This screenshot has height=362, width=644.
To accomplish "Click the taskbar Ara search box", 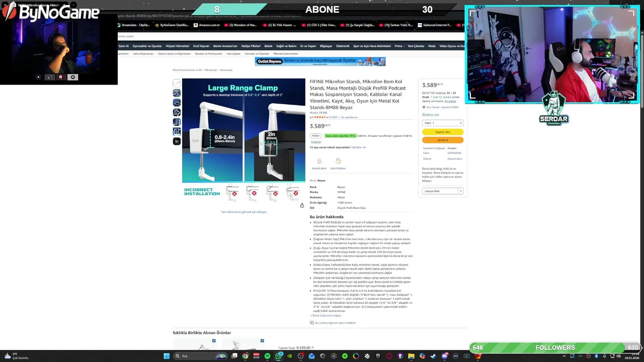I will coord(200,356).
